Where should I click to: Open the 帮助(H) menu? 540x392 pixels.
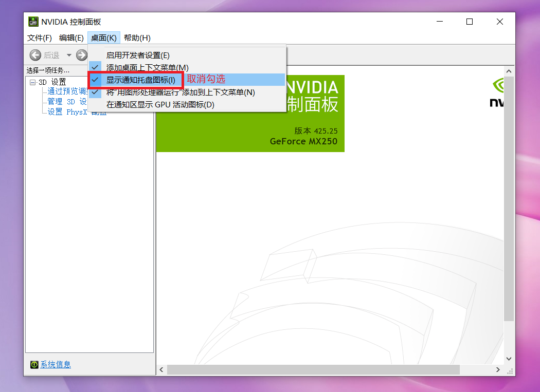pyautogui.click(x=137, y=38)
